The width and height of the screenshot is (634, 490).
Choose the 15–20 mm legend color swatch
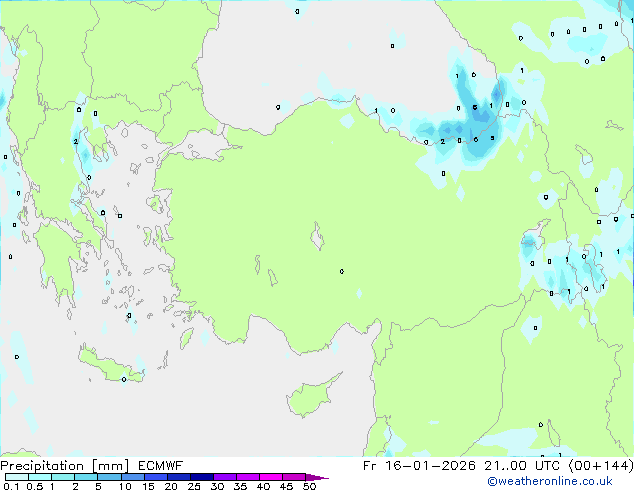[156, 477]
